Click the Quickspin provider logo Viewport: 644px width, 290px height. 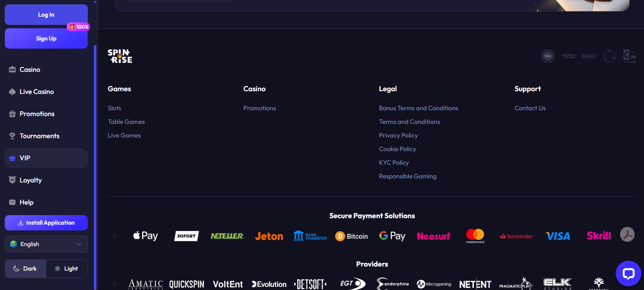pyautogui.click(x=187, y=284)
